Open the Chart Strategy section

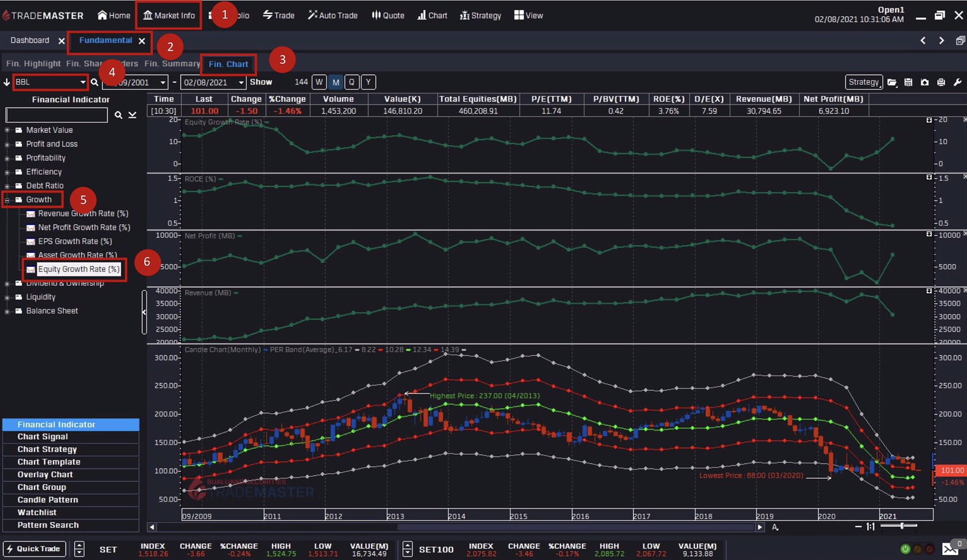(71, 450)
